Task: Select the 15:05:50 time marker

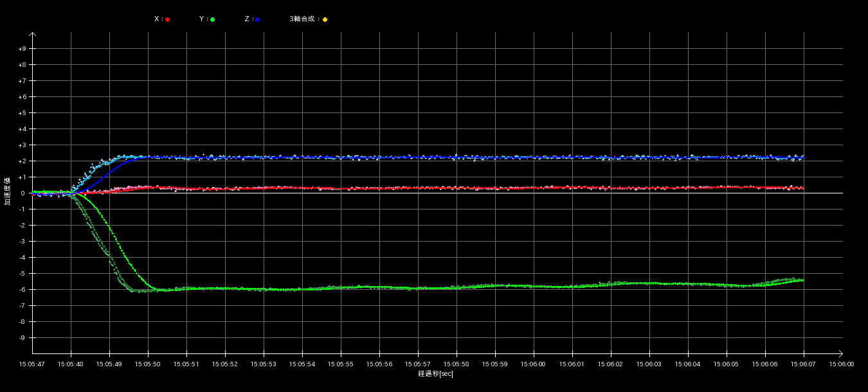Action: pyautogui.click(x=148, y=364)
